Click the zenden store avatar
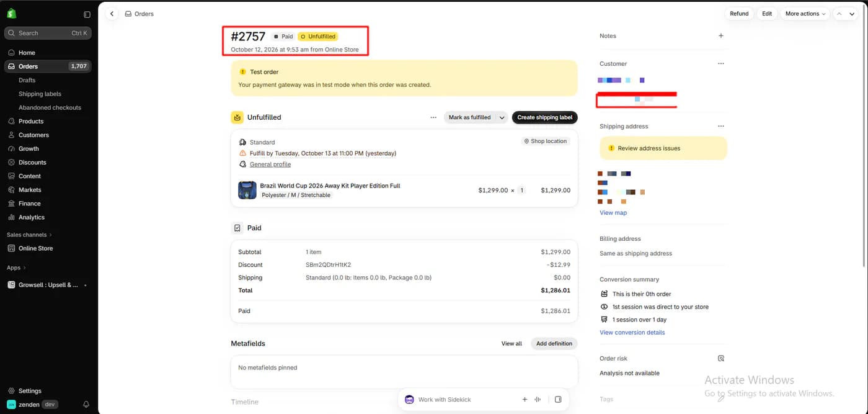This screenshot has width=868, height=414. point(11,405)
